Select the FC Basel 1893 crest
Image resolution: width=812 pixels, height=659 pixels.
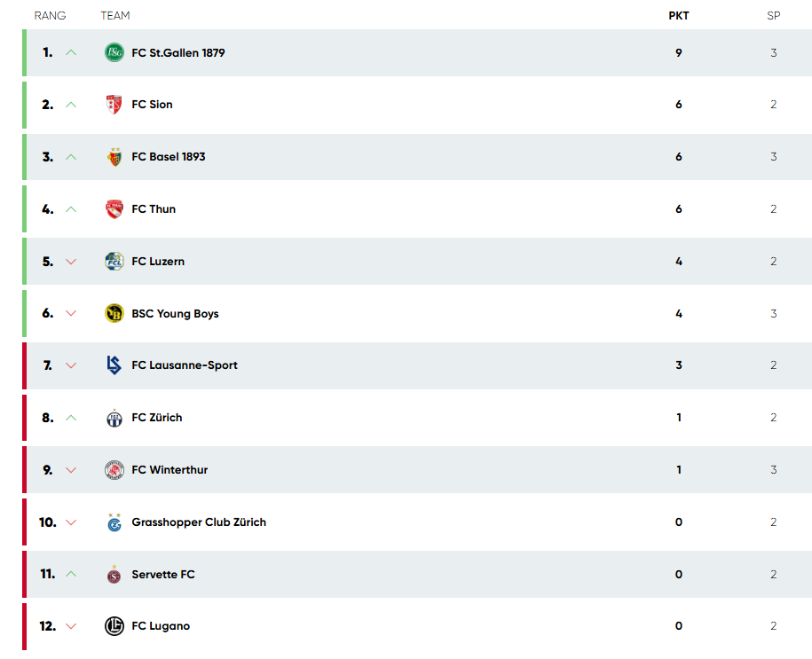click(x=114, y=157)
